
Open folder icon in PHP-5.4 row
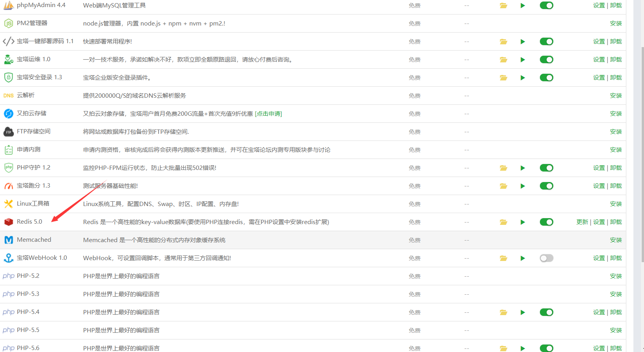click(x=503, y=312)
